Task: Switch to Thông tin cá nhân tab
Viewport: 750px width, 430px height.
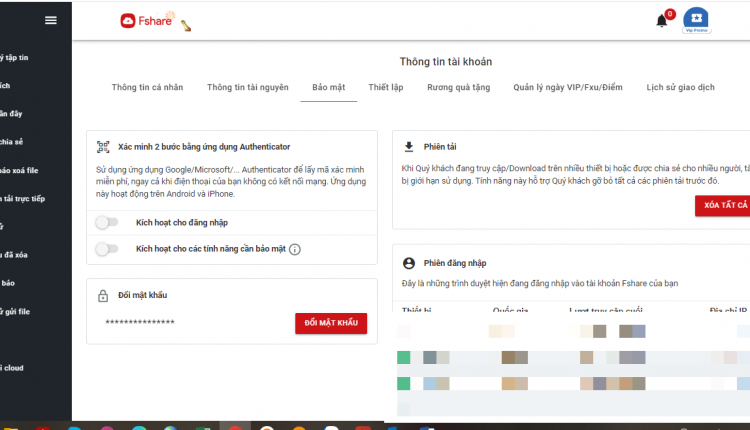Action: pos(147,87)
